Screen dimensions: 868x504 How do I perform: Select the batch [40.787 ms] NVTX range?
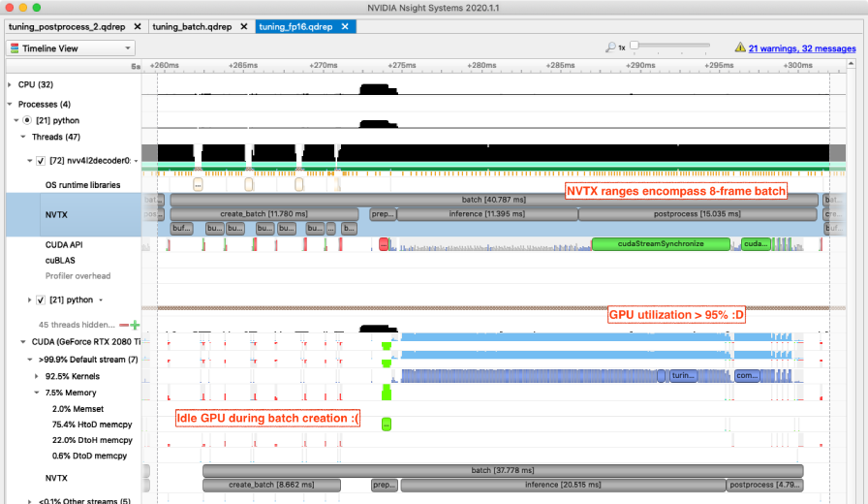(494, 200)
